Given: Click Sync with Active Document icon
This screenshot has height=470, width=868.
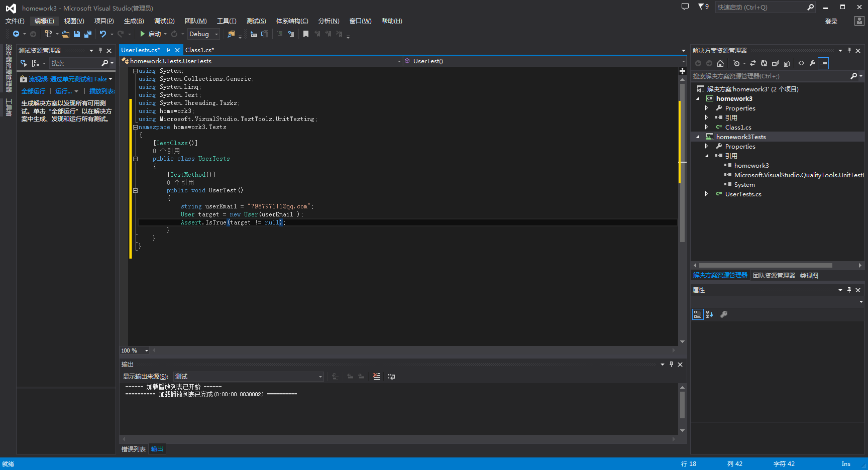Looking at the screenshot, I should (x=753, y=63).
